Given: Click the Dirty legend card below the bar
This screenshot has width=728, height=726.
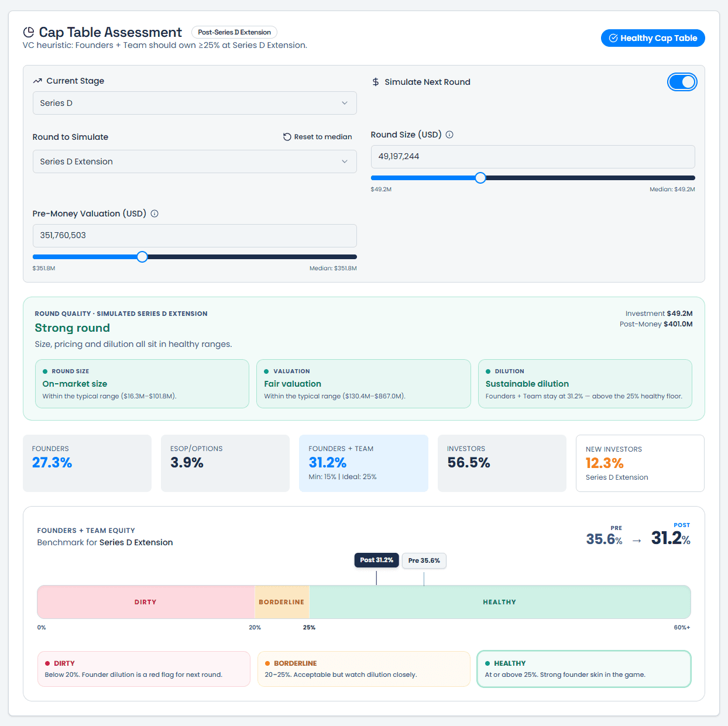Looking at the screenshot, I should [143, 669].
